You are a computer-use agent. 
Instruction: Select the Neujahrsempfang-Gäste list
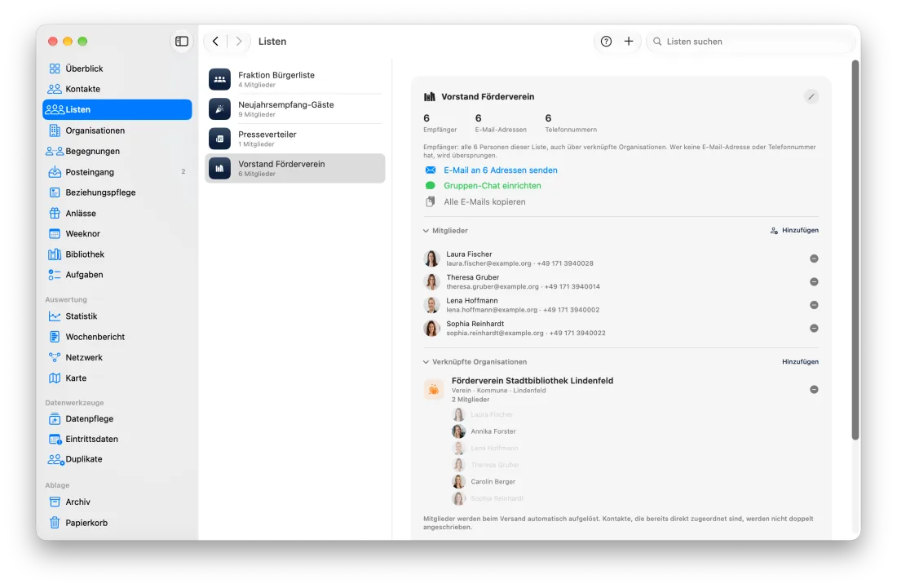point(294,108)
